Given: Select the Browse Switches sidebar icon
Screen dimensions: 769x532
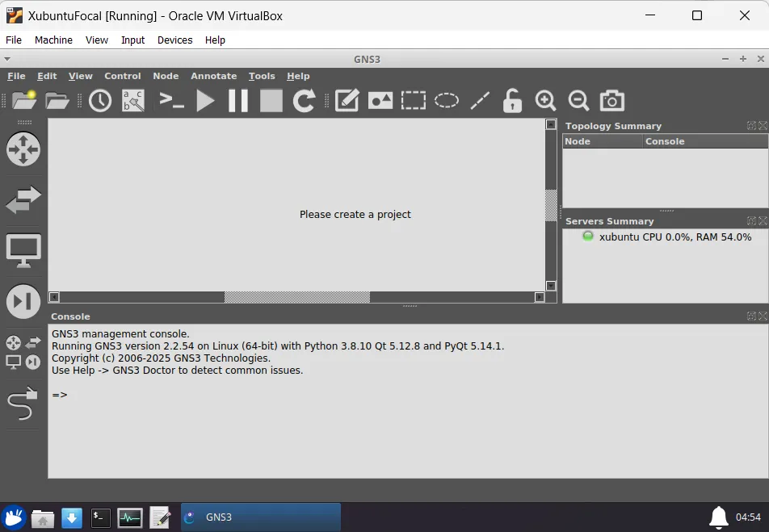Looking at the screenshot, I should 23,200.
